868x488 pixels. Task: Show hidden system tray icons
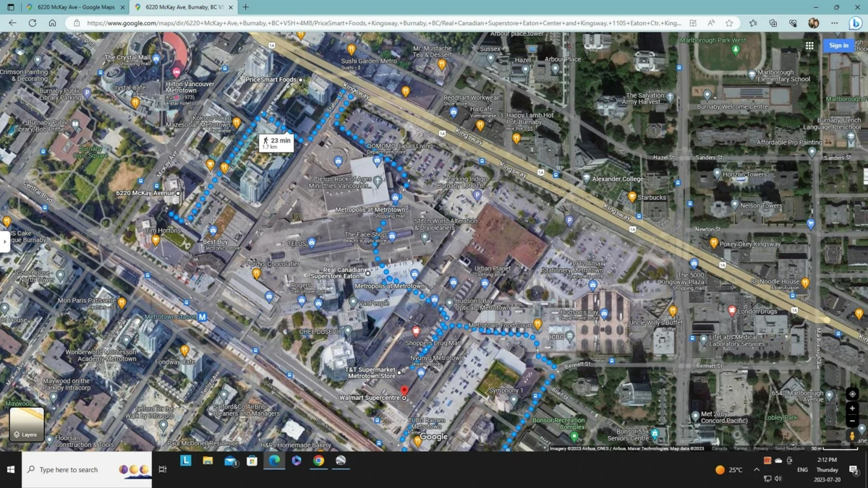757,469
